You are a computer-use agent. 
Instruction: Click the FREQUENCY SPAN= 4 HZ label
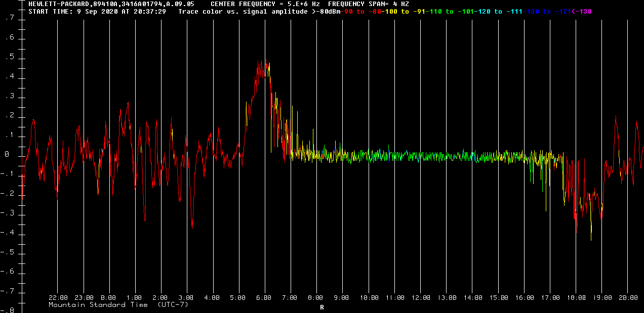pyautogui.click(x=368, y=4)
